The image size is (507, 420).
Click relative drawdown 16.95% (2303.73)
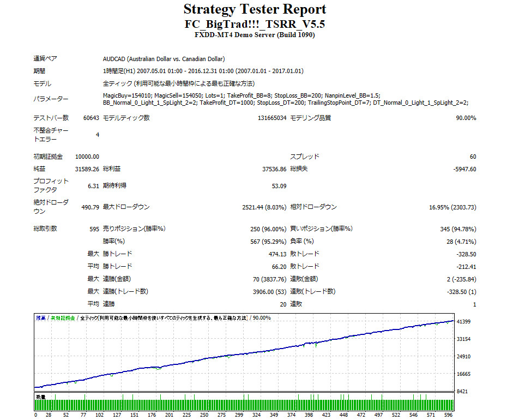[452, 207]
